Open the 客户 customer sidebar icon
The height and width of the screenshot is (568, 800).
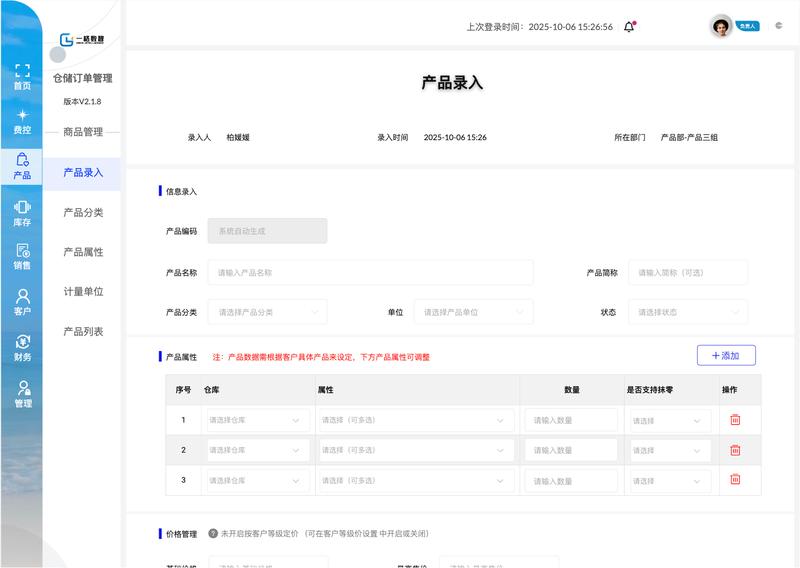tap(22, 302)
